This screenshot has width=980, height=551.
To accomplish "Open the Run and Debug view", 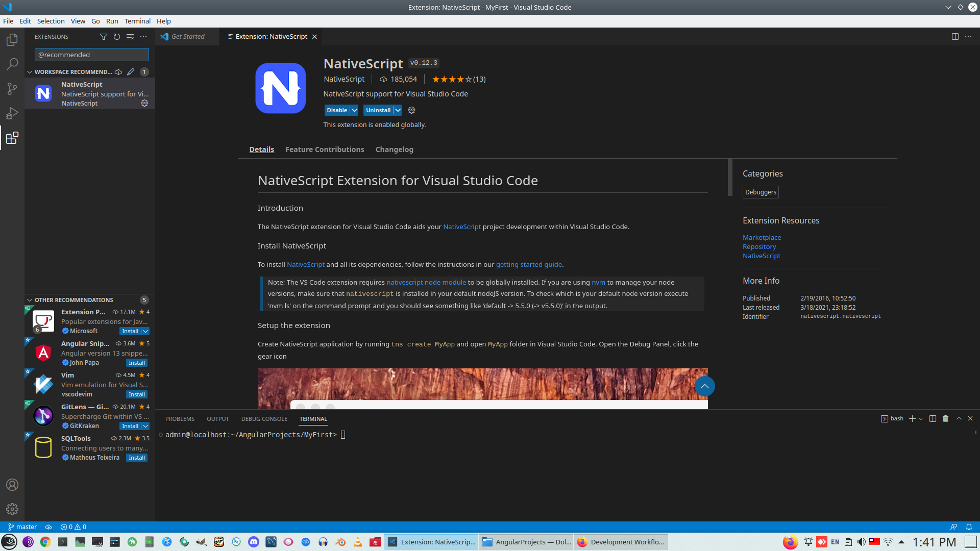I will 12,113.
